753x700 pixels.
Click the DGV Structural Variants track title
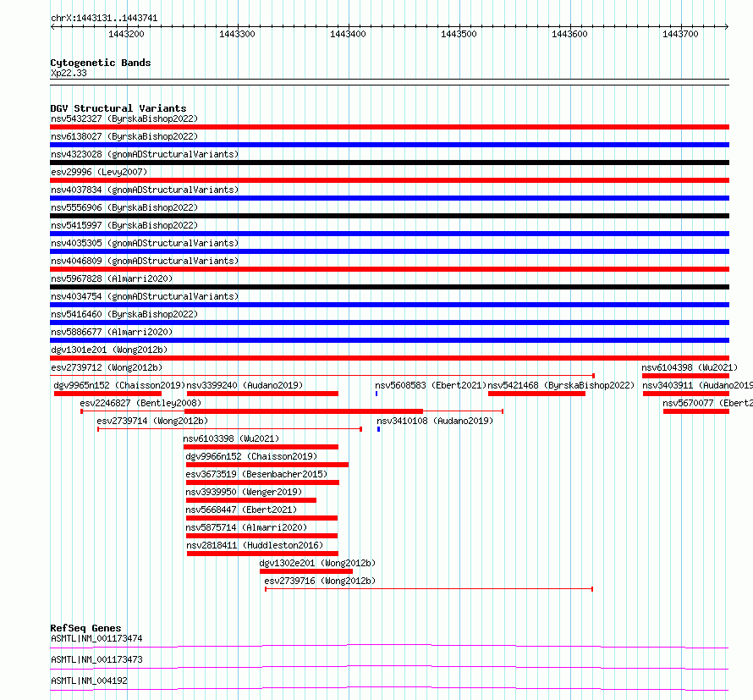pos(118,108)
